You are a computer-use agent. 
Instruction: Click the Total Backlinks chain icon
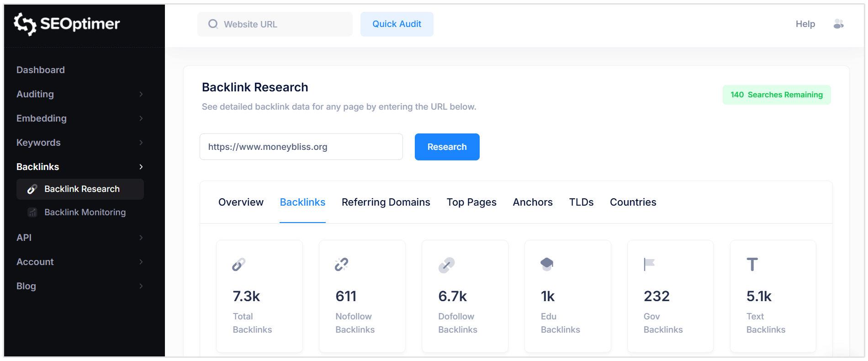pyautogui.click(x=238, y=265)
